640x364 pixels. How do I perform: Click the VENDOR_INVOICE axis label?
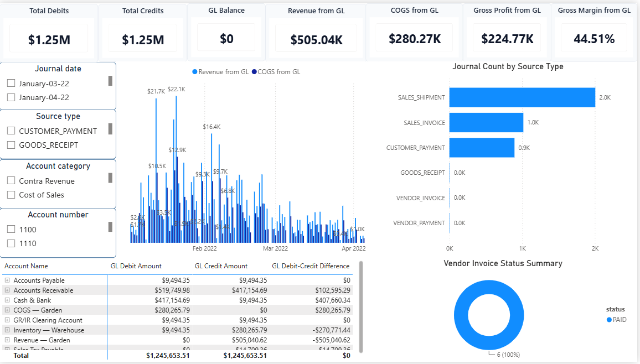pos(420,198)
